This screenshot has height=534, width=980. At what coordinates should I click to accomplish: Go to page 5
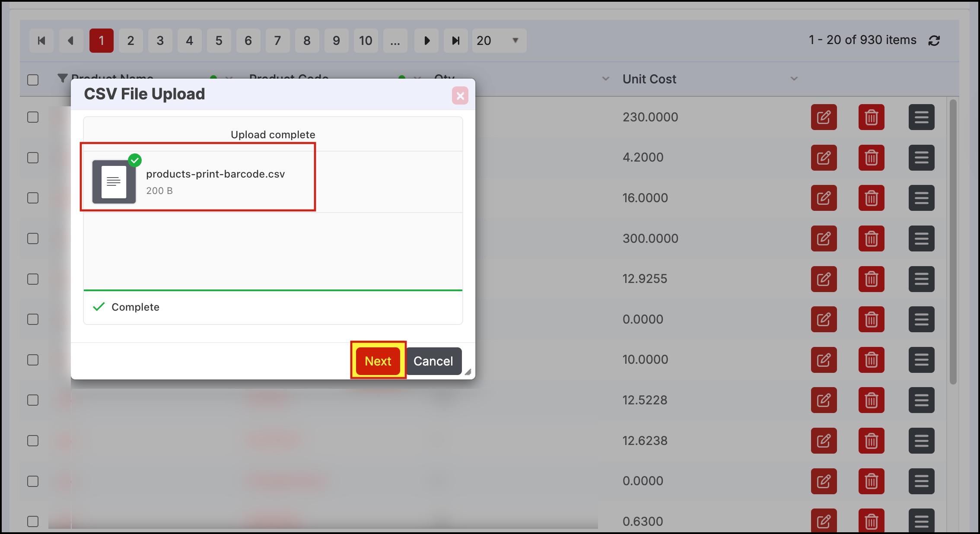219,41
